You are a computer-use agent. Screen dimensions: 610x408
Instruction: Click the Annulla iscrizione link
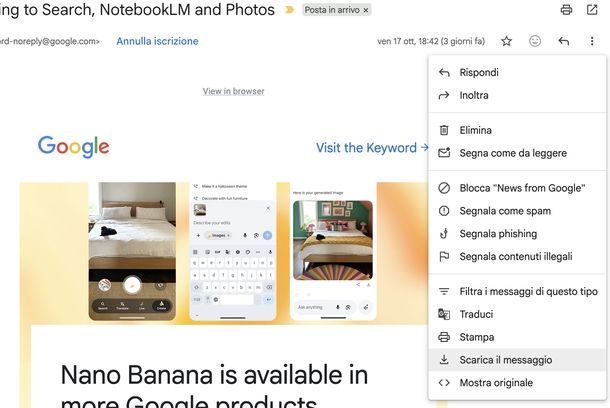coord(157,41)
